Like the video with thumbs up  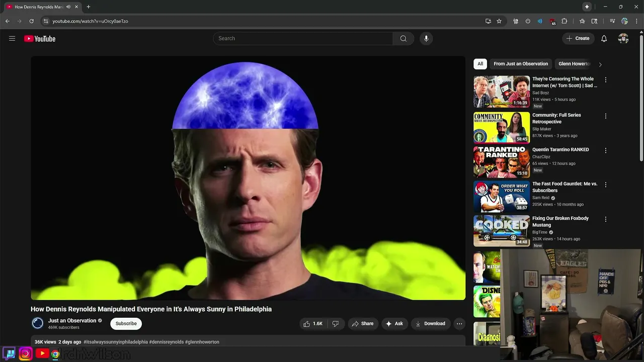coord(312,324)
